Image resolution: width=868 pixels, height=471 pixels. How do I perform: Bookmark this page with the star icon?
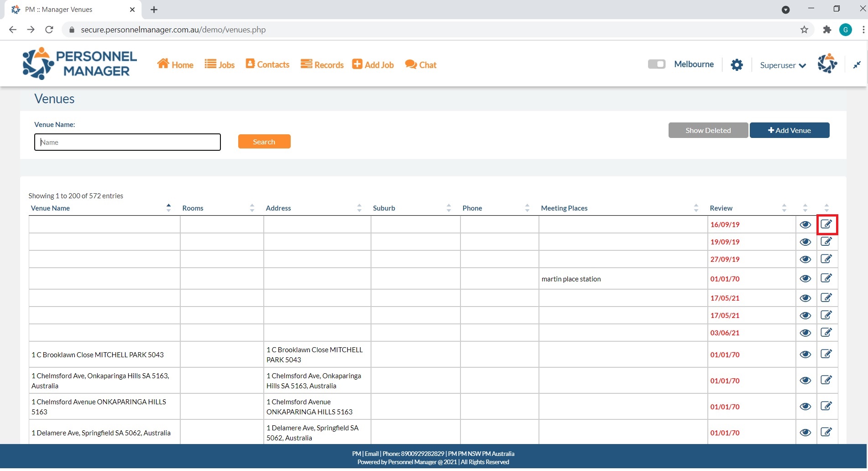(x=804, y=30)
